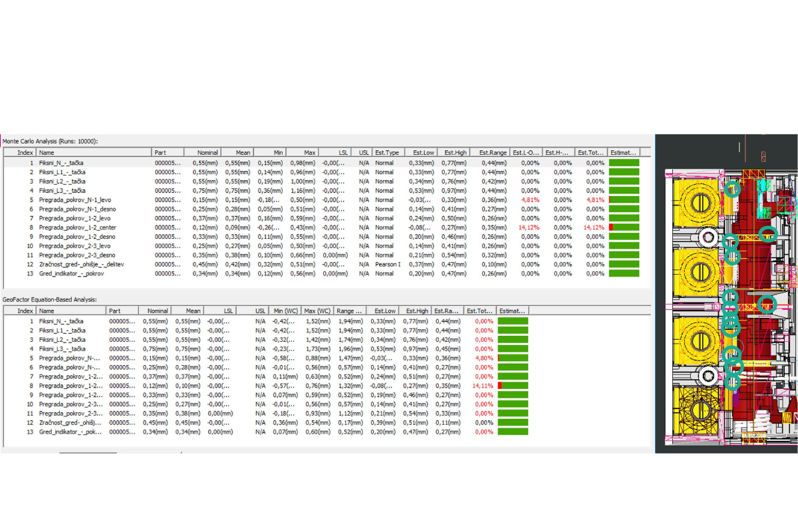Image resolution: width=798 pixels, height=532 pixels.
Task: Click the horizontal scrollbar below GeoFactor table
Action: click(x=88, y=453)
